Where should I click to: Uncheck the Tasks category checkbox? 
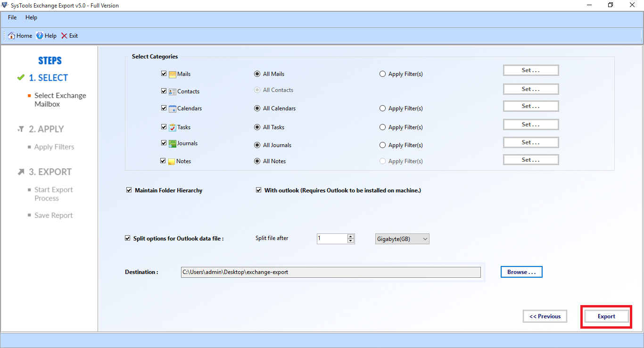pos(164,127)
